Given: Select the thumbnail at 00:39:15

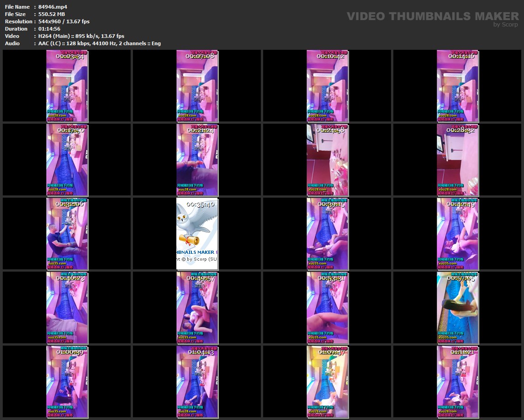Looking at the screenshot, I should [327, 234].
